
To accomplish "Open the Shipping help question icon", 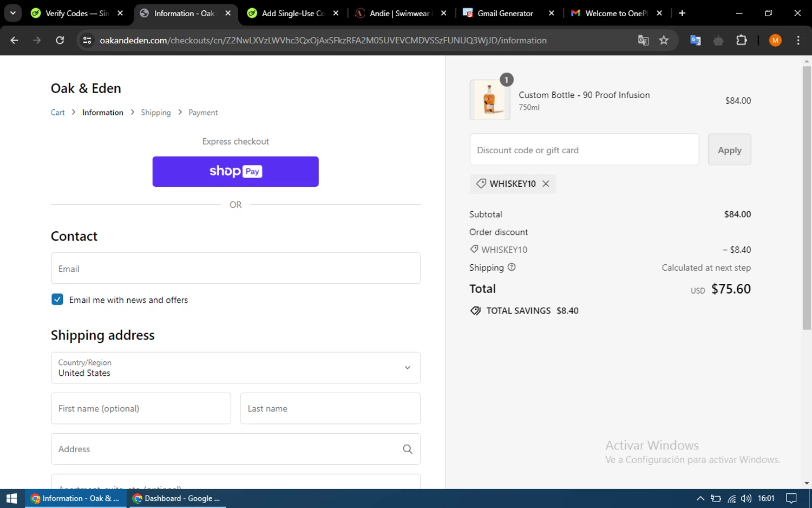I will 512,267.
